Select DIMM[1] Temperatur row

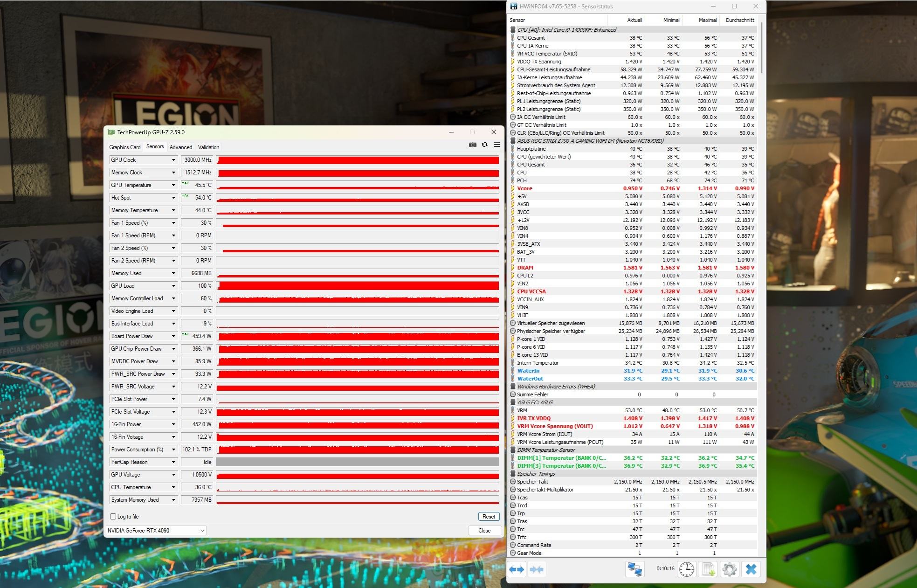633,458
